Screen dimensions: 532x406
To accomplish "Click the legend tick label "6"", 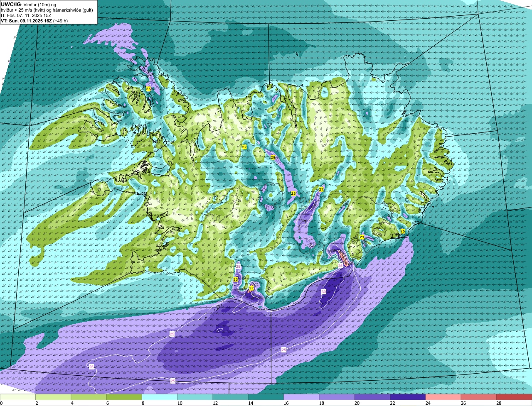I will [107, 403].
